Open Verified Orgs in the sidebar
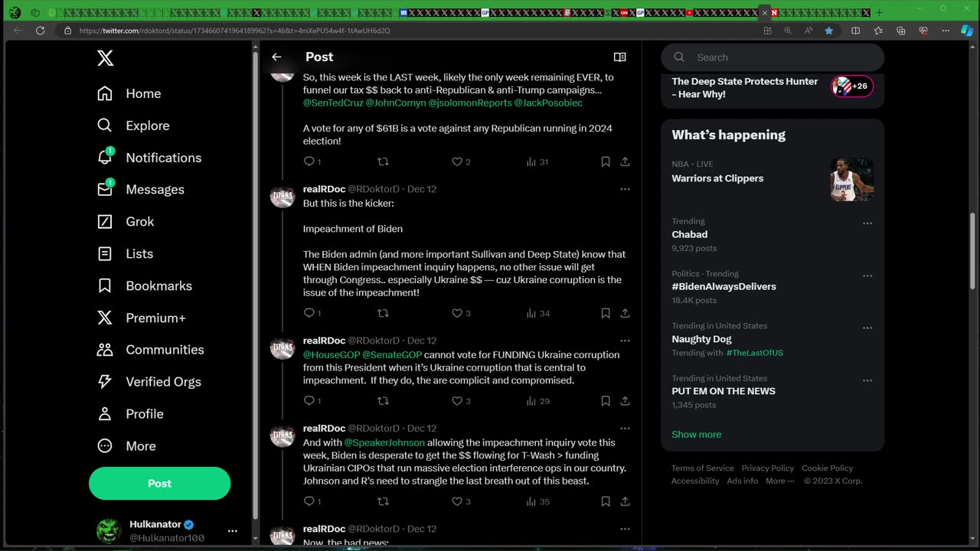980x551 pixels. point(149,382)
